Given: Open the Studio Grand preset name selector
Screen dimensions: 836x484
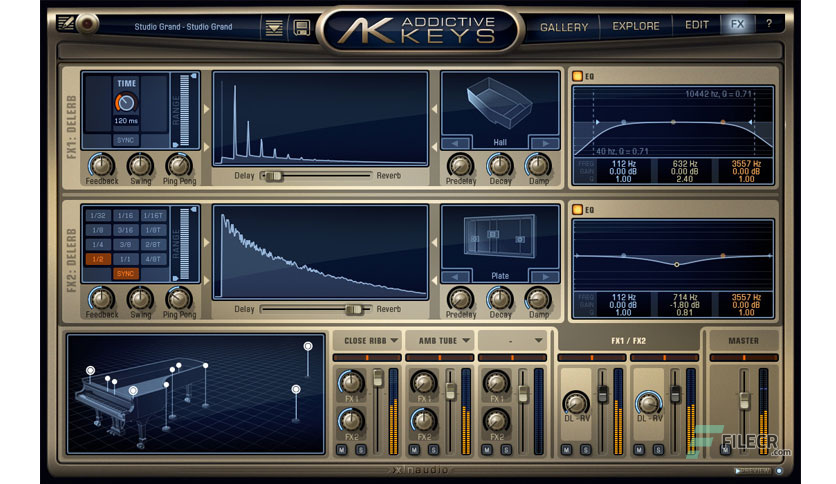Looking at the screenshot, I should (x=183, y=27).
